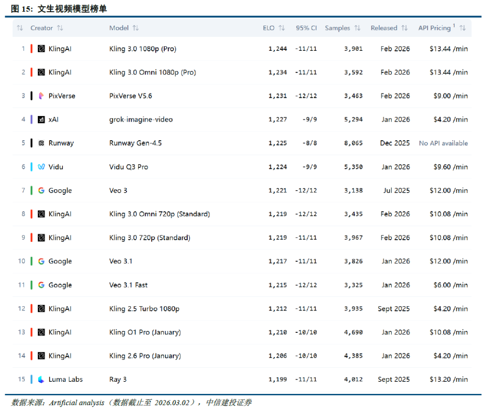Sort table by ELO column arrows
The image size is (504, 420).
coord(281,28)
